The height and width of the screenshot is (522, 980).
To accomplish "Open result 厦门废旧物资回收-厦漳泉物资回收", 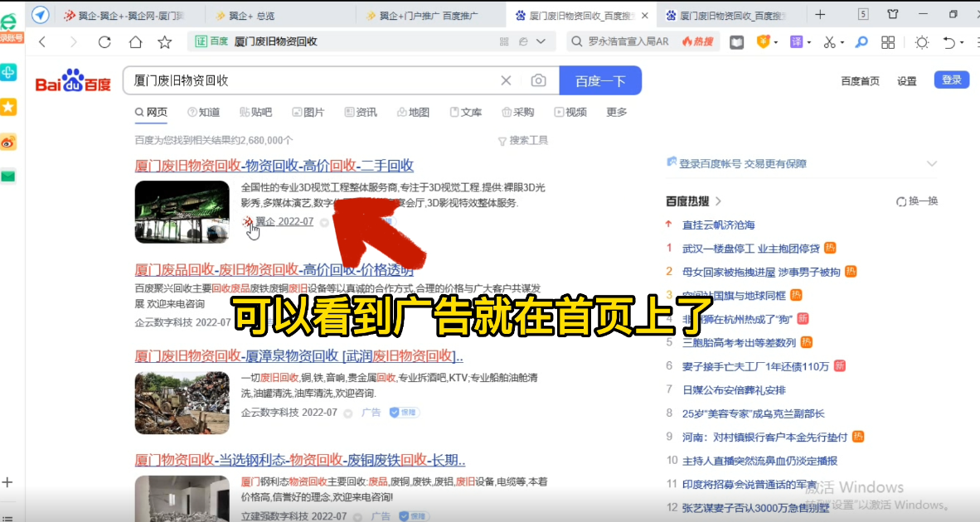I will pos(298,356).
